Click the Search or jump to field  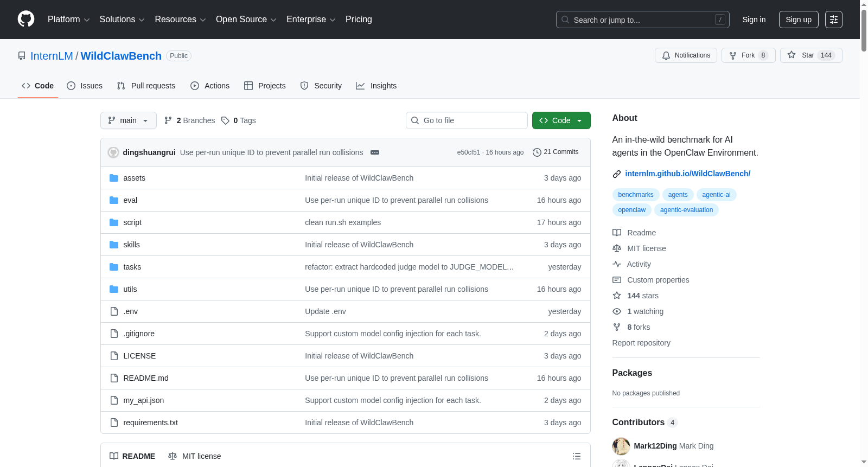point(643,20)
